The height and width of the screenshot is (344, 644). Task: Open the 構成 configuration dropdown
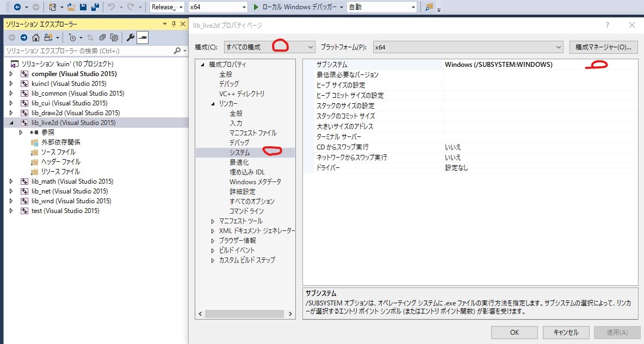pyautogui.click(x=269, y=47)
